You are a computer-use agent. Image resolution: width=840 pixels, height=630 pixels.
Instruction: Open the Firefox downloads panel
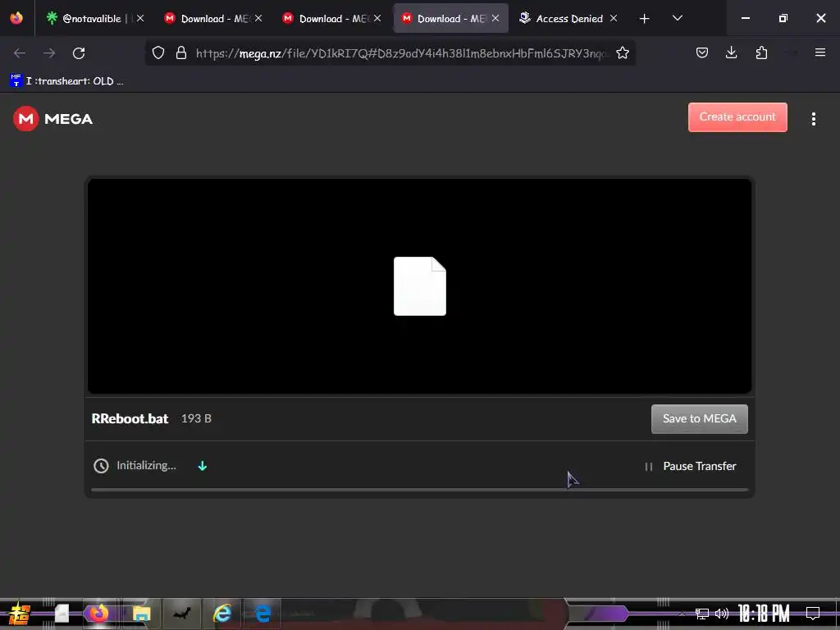731,52
